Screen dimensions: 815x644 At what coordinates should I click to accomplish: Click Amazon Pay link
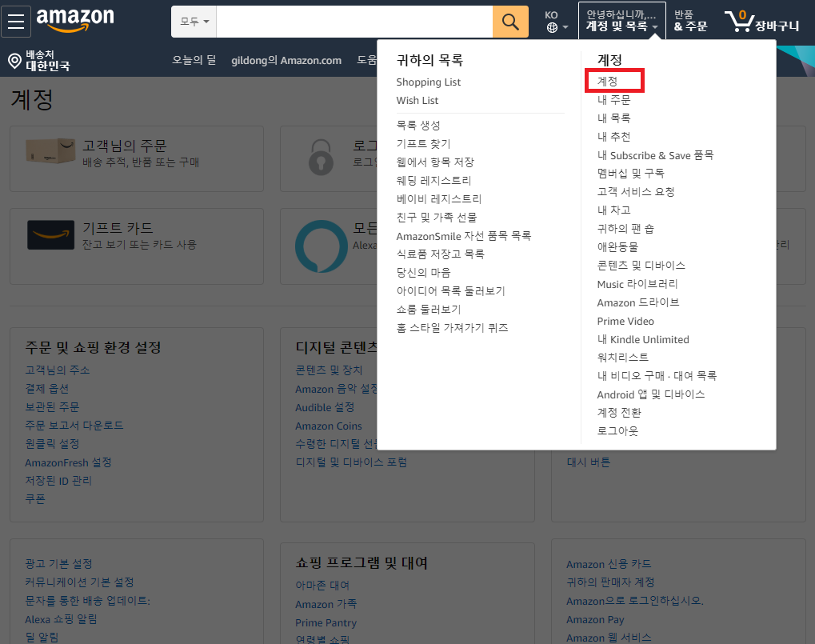pyautogui.click(x=595, y=619)
